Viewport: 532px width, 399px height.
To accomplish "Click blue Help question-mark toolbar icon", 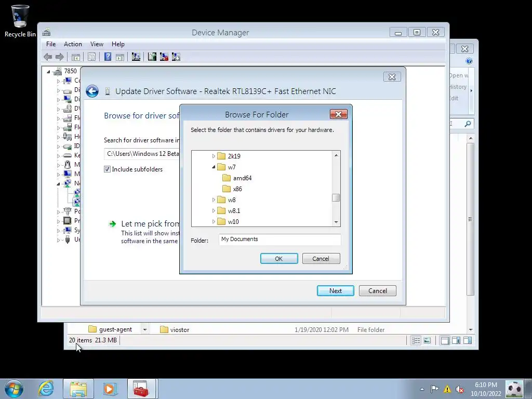I will [108, 57].
